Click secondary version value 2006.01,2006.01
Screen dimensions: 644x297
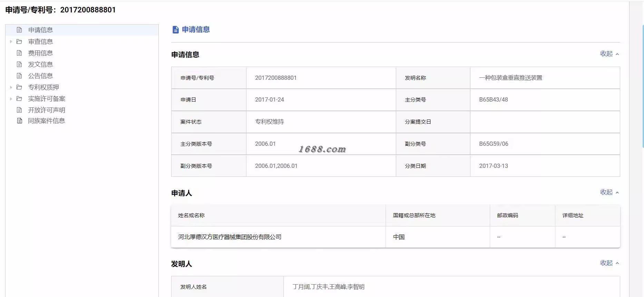coord(276,166)
